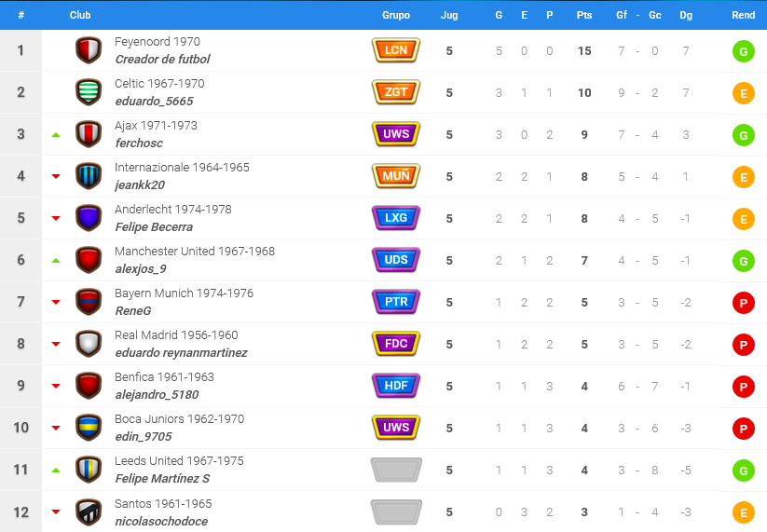Sort by the Grupo column header
This screenshot has height=532, width=767.
click(x=396, y=15)
